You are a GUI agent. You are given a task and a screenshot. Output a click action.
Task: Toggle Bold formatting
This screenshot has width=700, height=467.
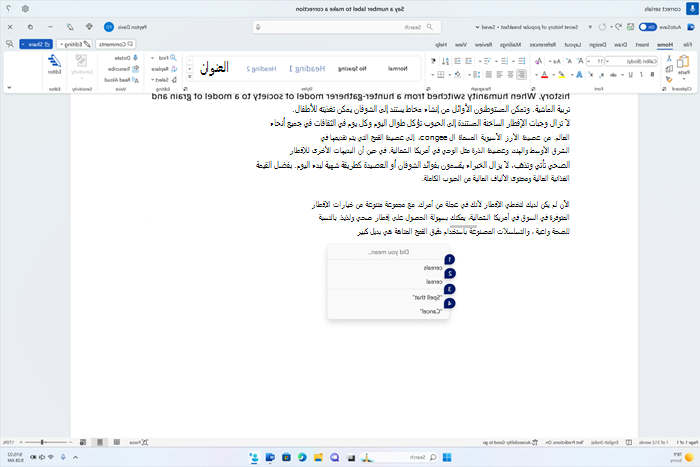click(652, 75)
